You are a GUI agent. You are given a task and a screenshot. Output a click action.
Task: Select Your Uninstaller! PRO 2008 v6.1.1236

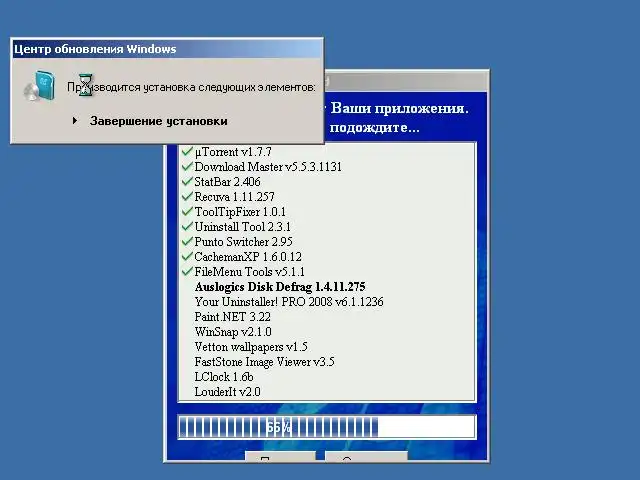(289, 302)
